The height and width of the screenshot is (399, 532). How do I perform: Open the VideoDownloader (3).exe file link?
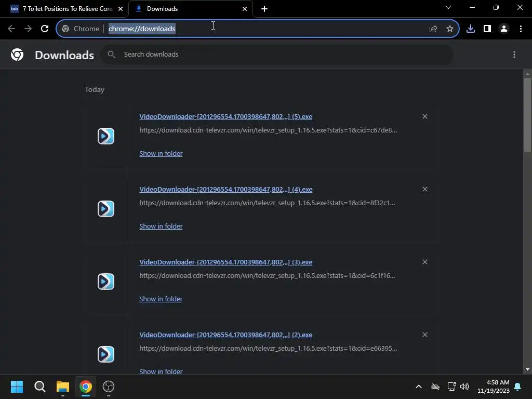[x=225, y=262]
